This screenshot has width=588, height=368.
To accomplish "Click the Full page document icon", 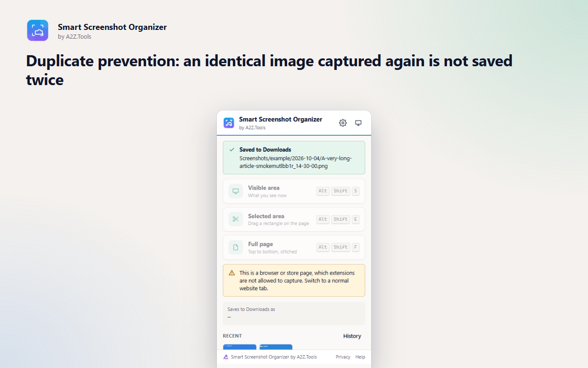I will coord(236,247).
